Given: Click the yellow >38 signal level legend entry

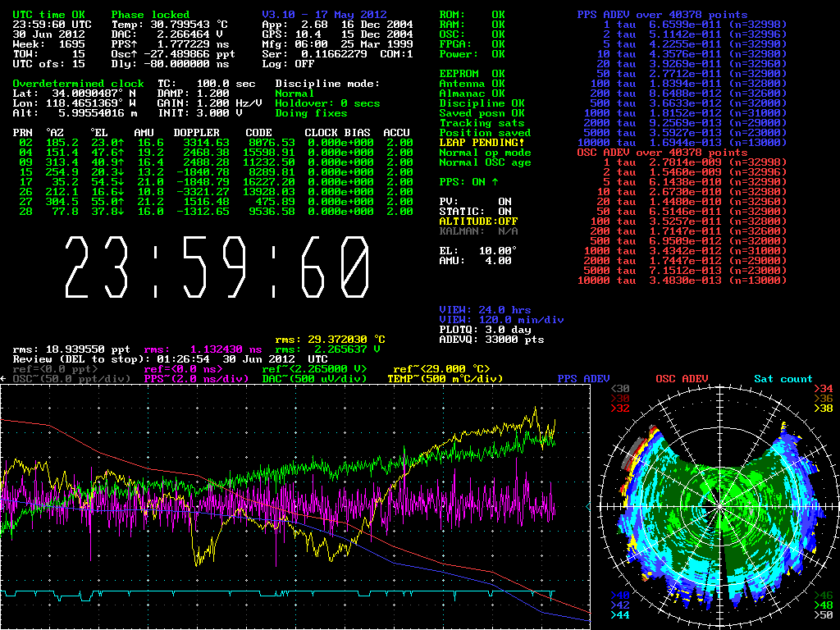Looking at the screenshot, I should coord(823,408).
